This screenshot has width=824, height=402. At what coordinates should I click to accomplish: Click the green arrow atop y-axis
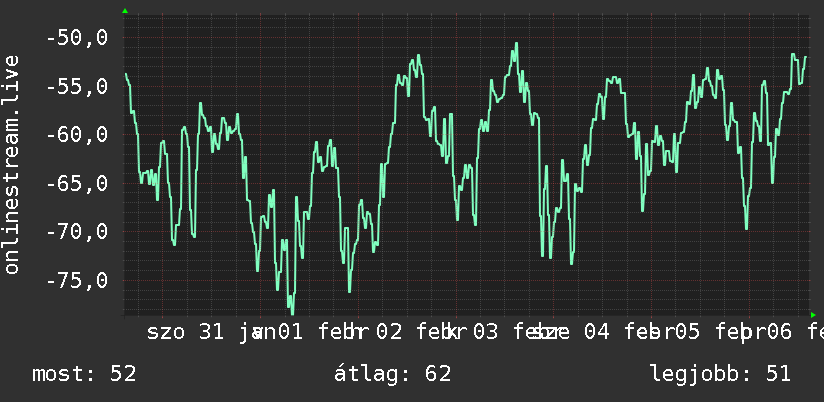point(125,11)
